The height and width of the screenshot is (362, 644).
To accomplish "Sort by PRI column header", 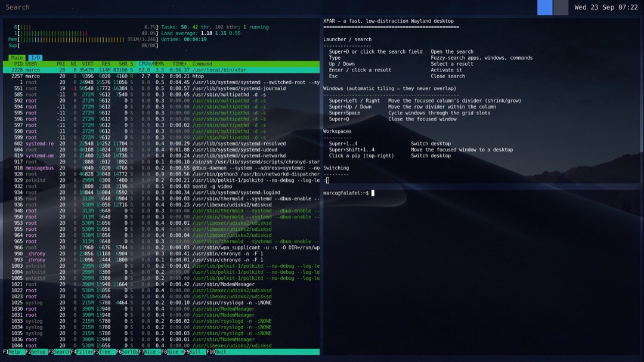I will tap(61, 64).
